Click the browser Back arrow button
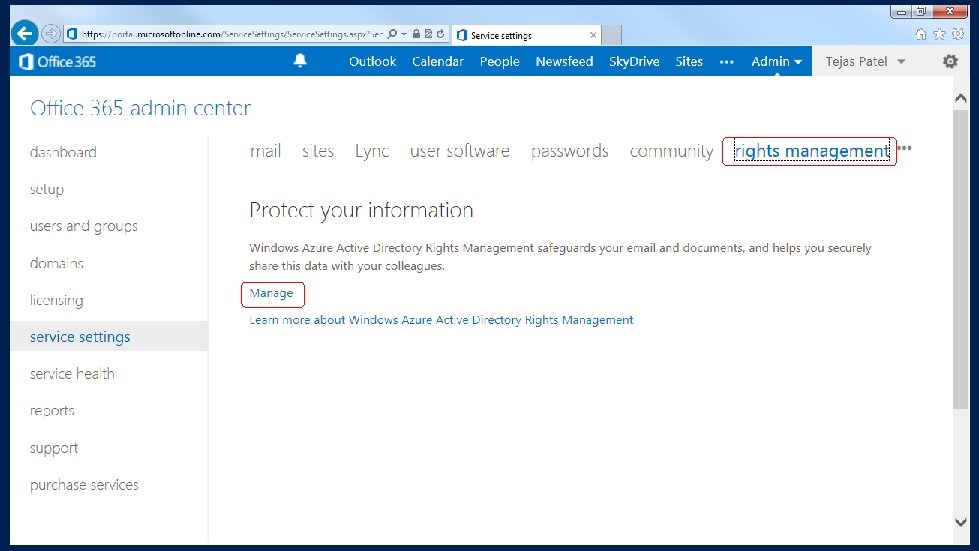Screen dimensions: 979x551 point(24,33)
